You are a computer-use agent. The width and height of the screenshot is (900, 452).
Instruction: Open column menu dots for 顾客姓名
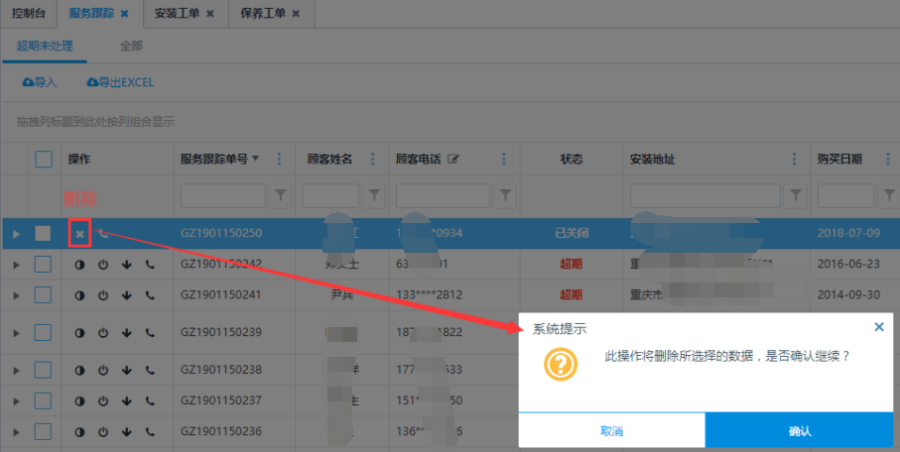[x=373, y=159]
